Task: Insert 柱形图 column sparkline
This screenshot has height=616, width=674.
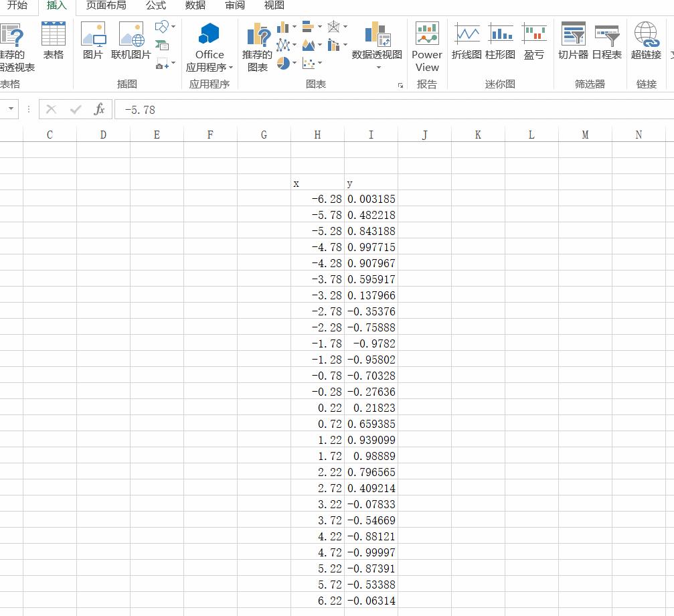Action: [501, 40]
